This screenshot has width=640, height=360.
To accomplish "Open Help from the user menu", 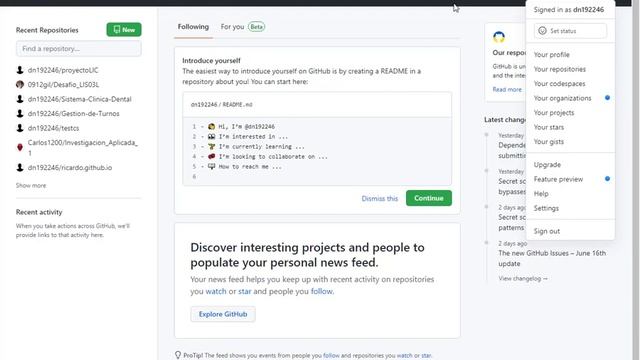I will click(541, 194).
